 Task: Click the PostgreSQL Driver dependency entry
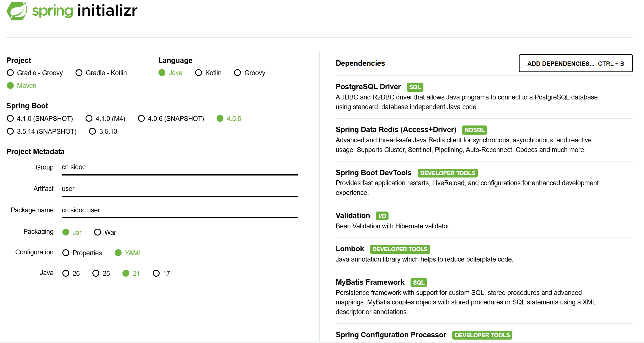tap(368, 87)
